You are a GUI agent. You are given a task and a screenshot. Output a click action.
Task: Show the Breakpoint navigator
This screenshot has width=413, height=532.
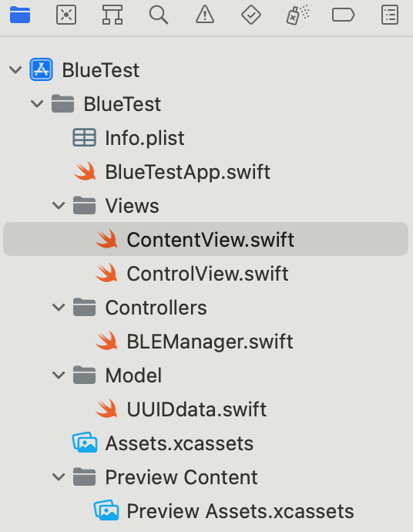click(x=343, y=15)
